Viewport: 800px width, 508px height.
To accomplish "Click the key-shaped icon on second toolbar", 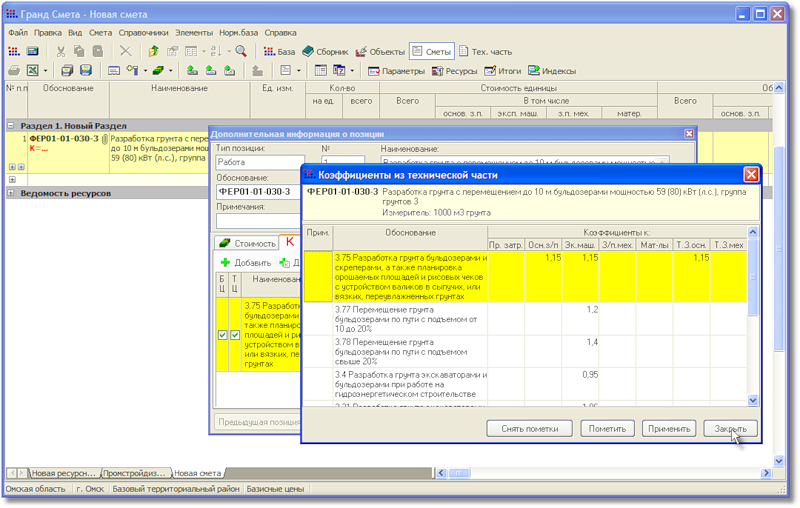I will coord(133,71).
